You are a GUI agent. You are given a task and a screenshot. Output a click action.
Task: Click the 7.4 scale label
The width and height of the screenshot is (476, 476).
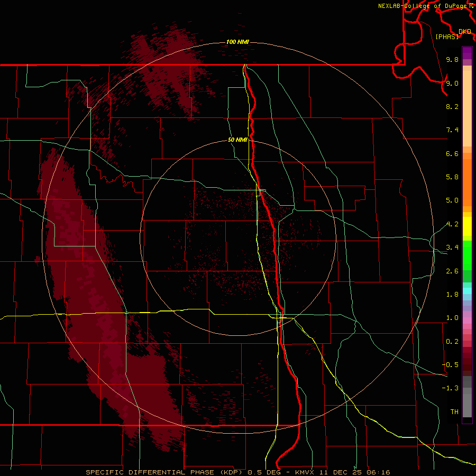[452, 130]
